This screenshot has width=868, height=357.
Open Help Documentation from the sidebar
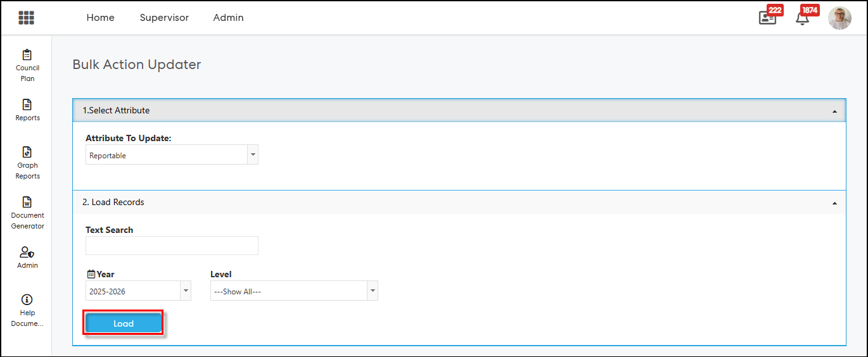pos(27,310)
